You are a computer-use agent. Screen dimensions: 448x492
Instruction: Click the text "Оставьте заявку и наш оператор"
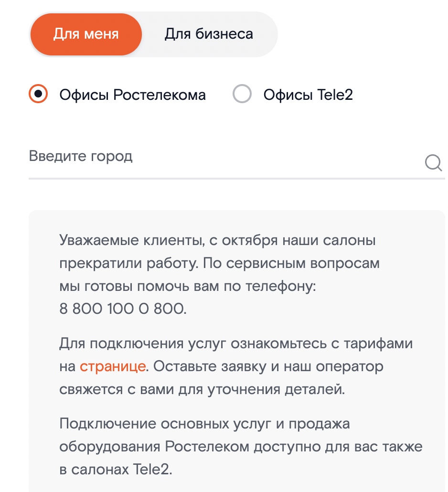tap(269, 366)
